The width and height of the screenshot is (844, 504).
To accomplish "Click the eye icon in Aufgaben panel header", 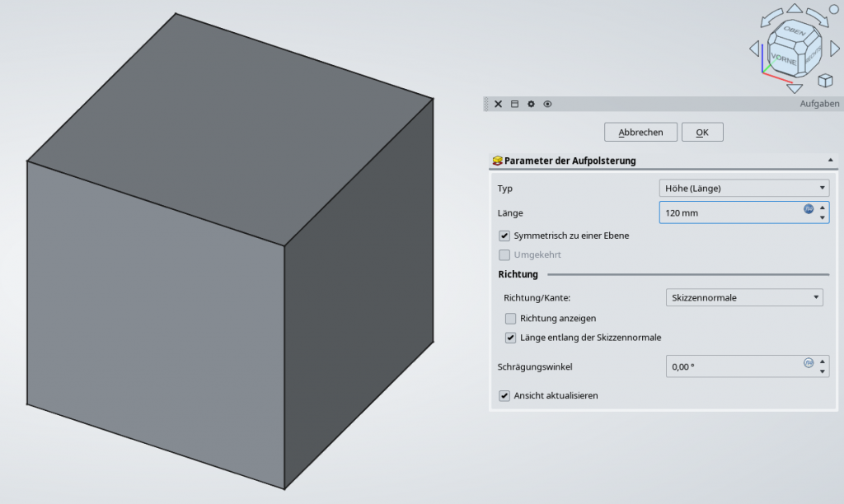I will point(547,104).
